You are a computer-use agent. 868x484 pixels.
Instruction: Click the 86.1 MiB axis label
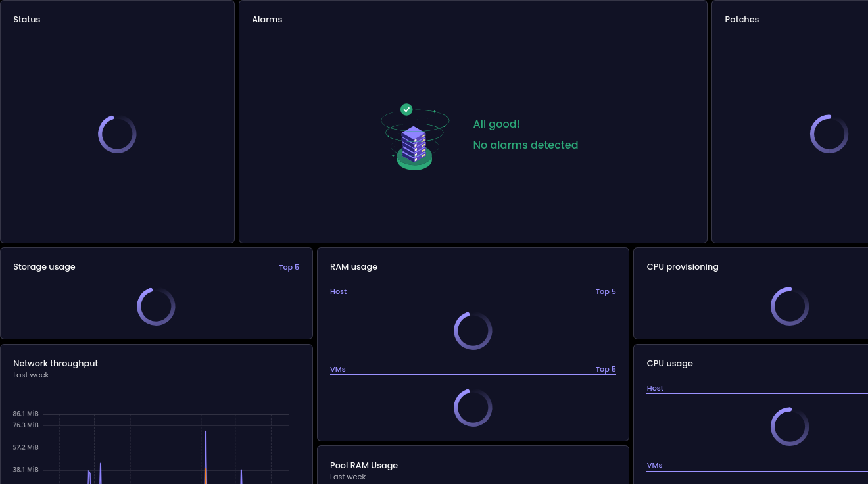click(x=26, y=414)
